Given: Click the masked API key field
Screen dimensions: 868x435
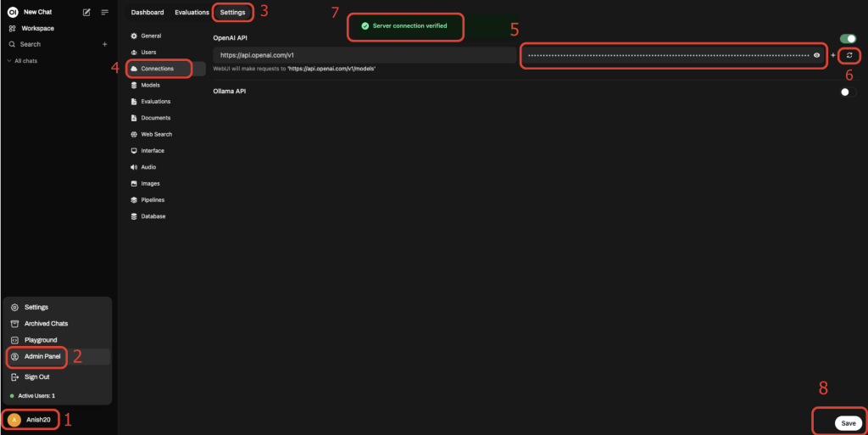Looking at the screenshot, I should click(x=668, y=55).
